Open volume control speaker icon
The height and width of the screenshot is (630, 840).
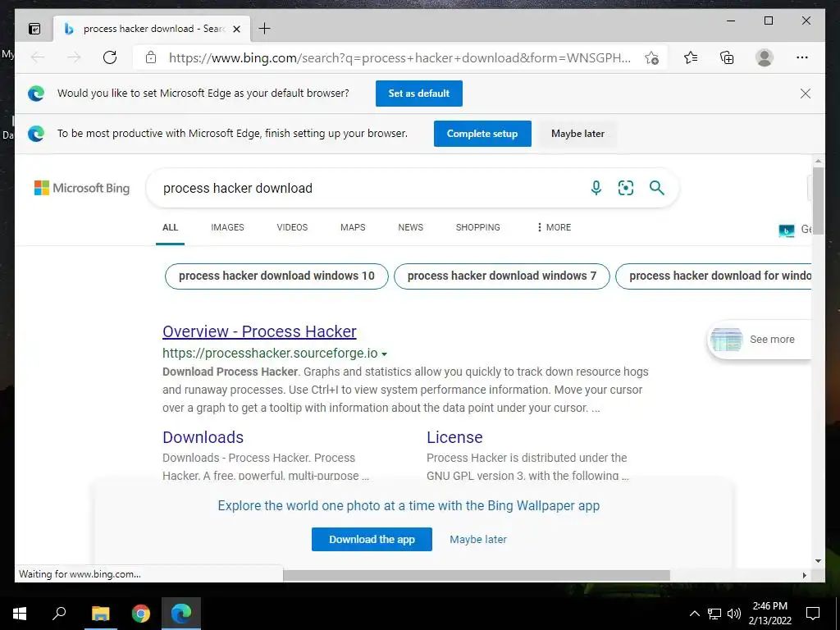(x=733, y=614)
